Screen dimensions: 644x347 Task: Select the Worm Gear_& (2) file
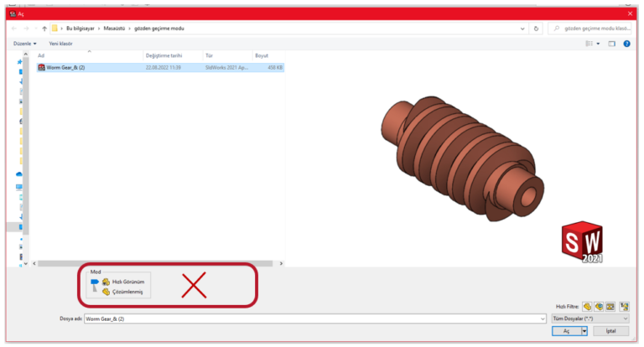tap(65, 67)
